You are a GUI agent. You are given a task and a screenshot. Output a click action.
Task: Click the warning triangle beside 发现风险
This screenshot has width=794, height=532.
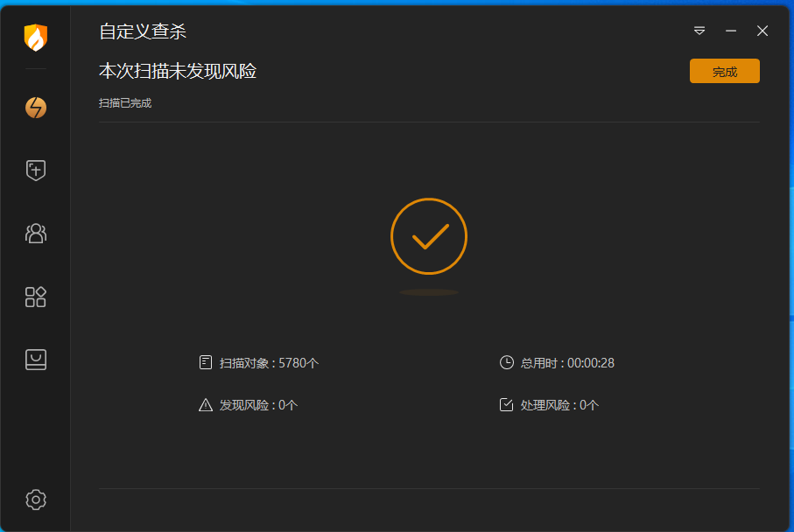(206, 405)
